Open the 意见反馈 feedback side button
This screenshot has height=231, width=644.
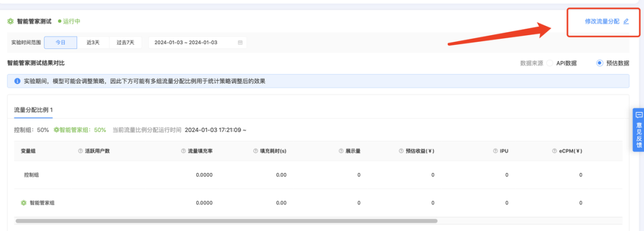(639, 130)
